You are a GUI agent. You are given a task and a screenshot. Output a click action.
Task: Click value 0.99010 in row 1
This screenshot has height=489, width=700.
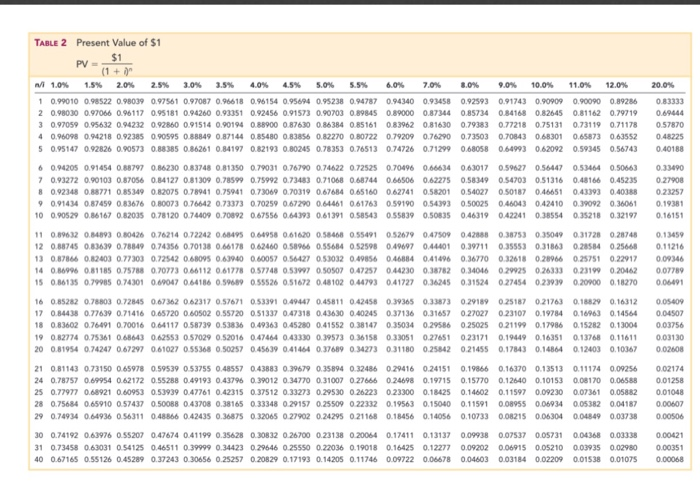click(x=64, y=101)
